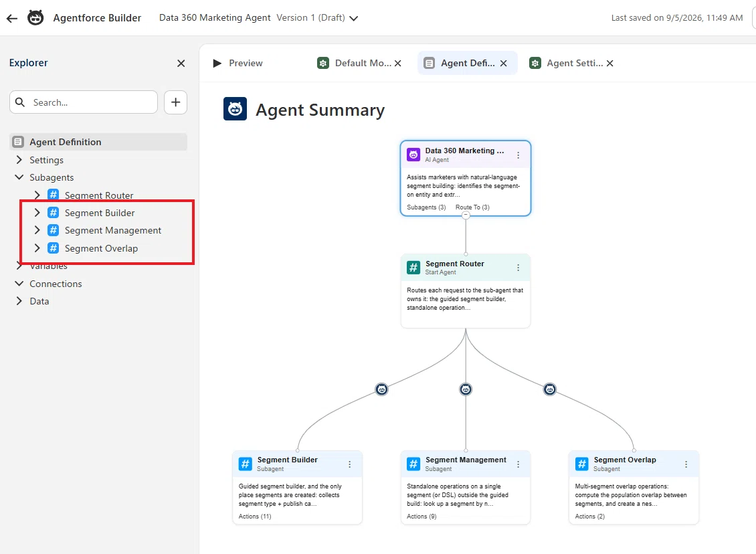Image resolution: width=756 pixels, height=554 pixels.
Task: Click Actions (11) on Segment Builder card
Action: (255, 517)
